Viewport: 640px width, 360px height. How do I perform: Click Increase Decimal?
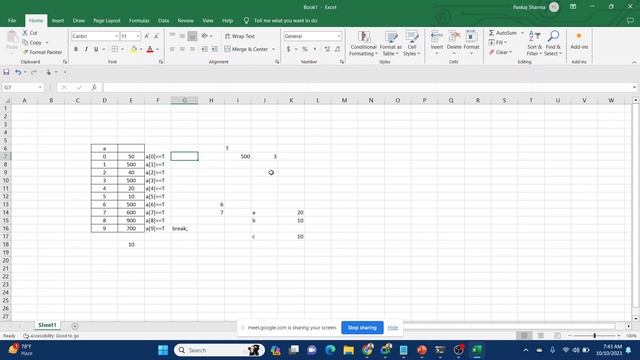pyautogui.click(x=327, y=49)
